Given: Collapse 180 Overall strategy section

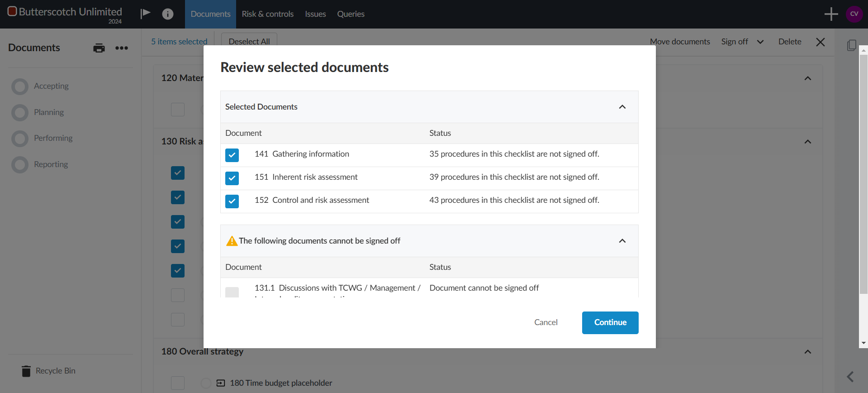Looking at the screenshot, I should coord(808,352).
